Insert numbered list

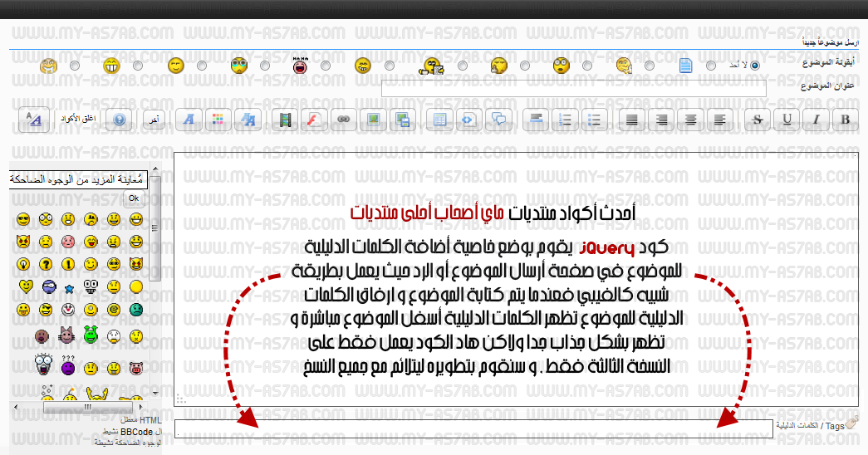(565, 120)
